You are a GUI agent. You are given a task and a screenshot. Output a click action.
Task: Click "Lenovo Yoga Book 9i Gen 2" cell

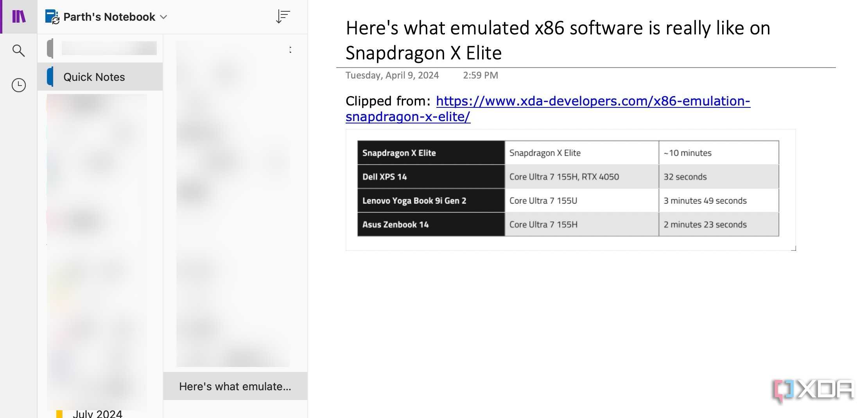click(431, 200)
